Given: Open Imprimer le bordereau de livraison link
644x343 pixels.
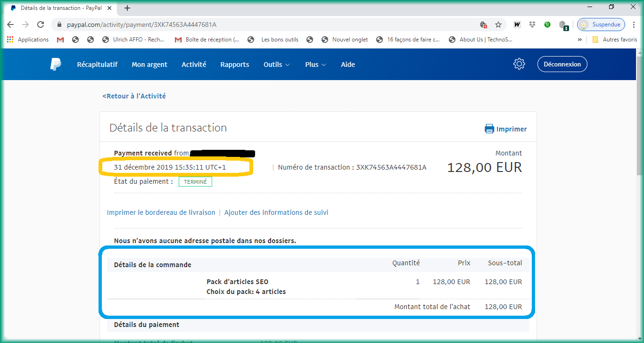Looking at the screenshot, I should [161, 212].
